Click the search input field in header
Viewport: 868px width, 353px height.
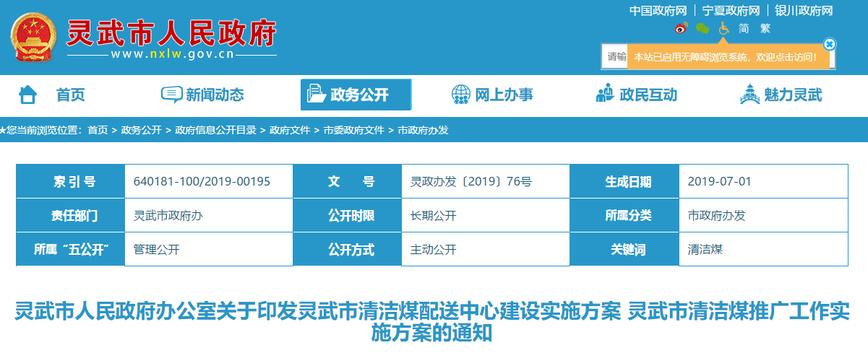616,56
